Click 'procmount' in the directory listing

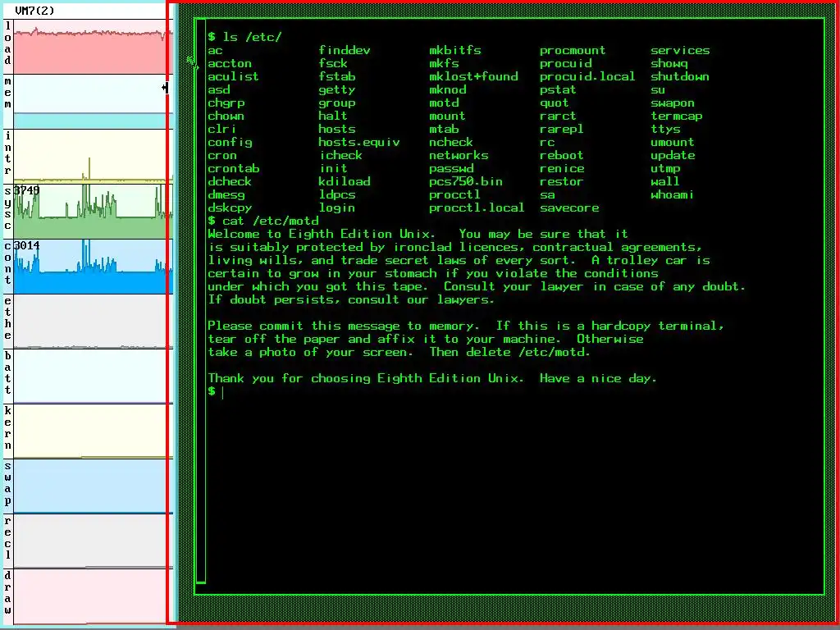(x=573, y=50)
